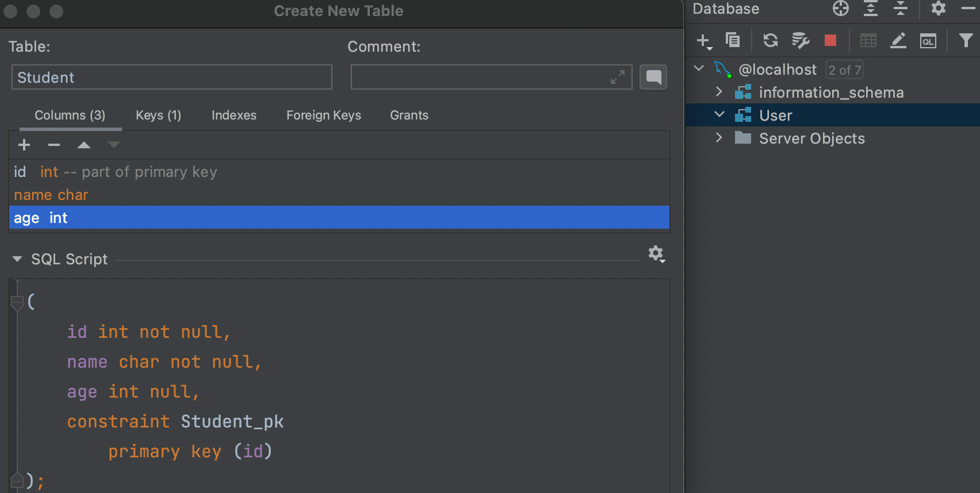This screenshot has height=493, width=980.
Task: Click into the Comment input field
Action: point(491,77)
